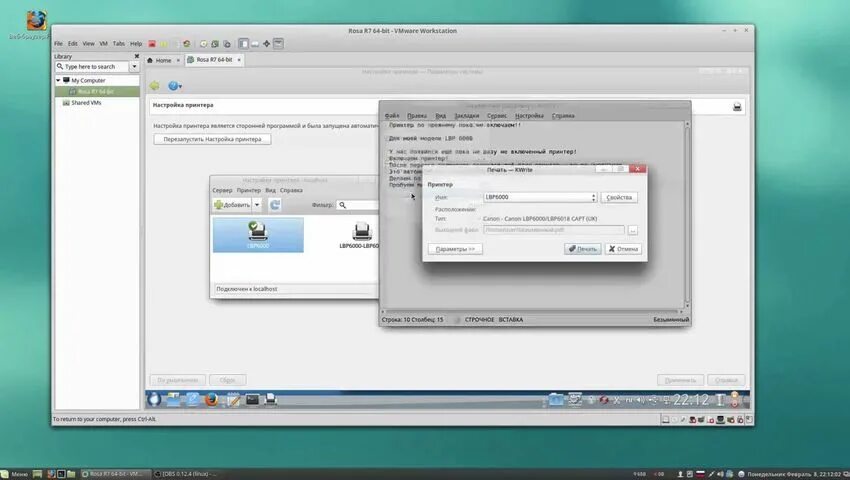
Task: Click the volume icon in guest system tray
Action: 640,400
